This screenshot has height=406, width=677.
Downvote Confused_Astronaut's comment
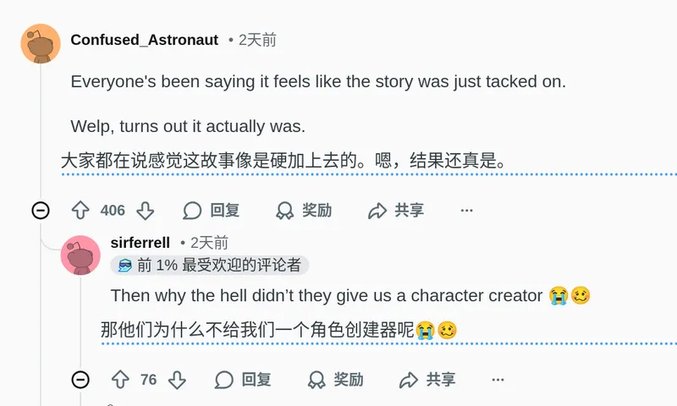(145, 210)
